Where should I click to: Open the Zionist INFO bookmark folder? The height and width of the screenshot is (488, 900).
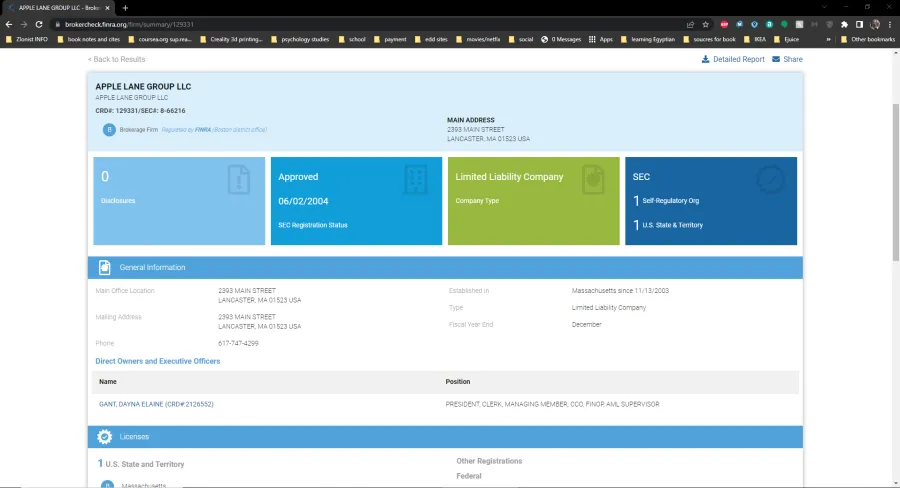point(26,40)
